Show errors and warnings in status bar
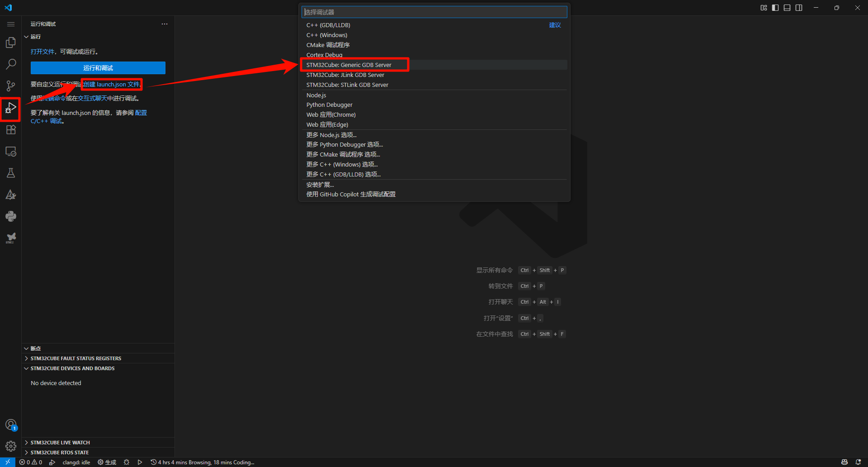Image resolution: width=868 pixels, height=467 pixels. (31, 462)
